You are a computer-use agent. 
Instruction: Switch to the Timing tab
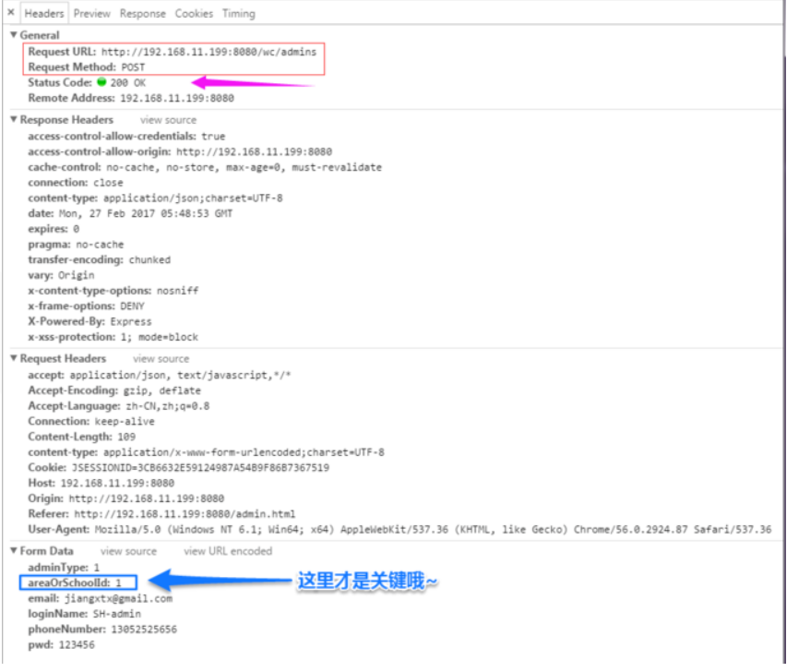click(x=238, y=13)
